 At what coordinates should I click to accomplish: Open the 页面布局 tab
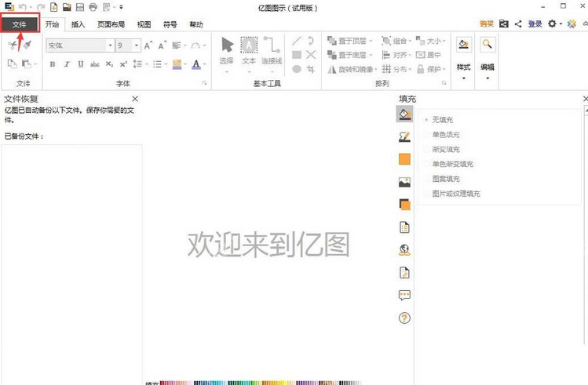pyautogui.click(x=111, y=25)
